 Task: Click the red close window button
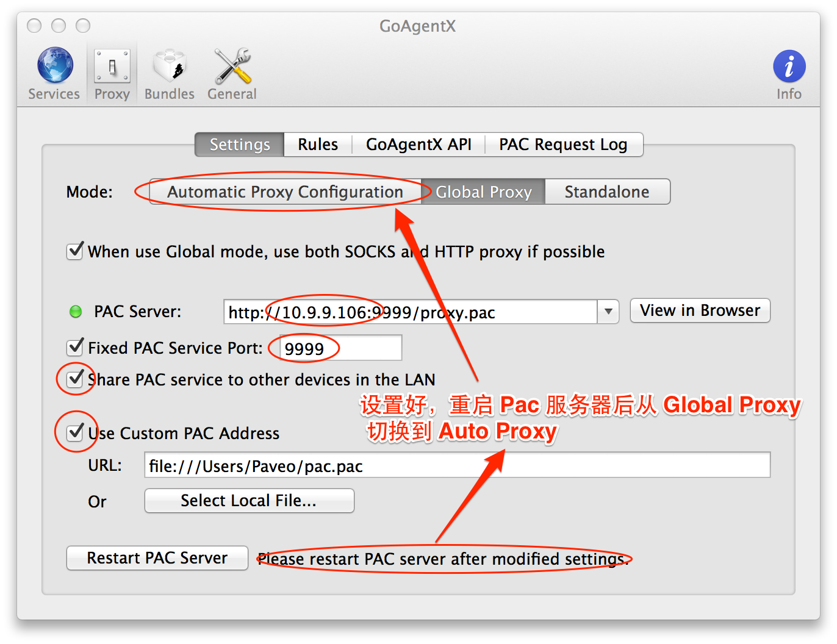click(34, 26)
